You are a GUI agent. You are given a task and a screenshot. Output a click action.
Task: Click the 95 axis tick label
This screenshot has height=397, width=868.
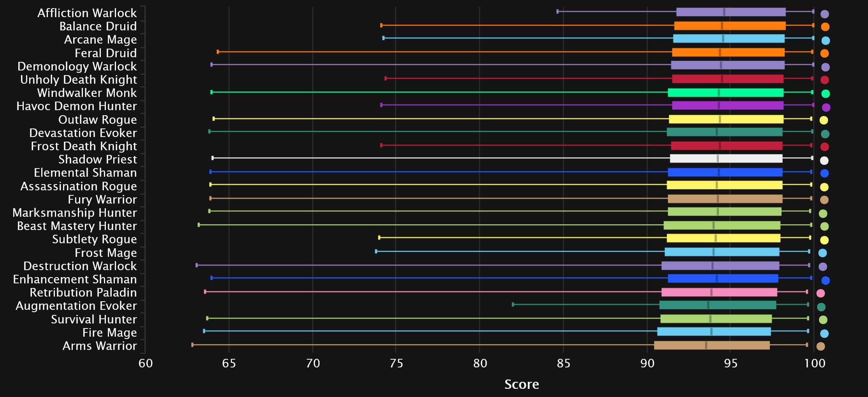coord(731,364)
